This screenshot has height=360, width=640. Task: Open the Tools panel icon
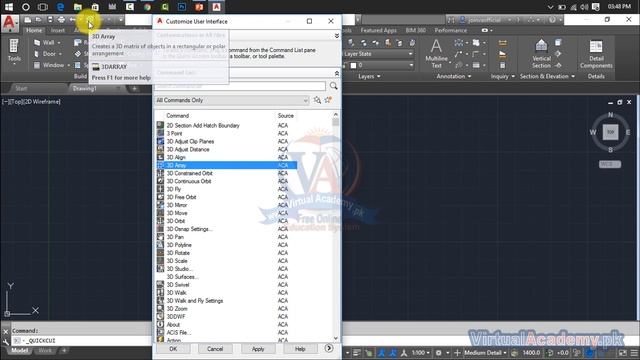[14, 50]
